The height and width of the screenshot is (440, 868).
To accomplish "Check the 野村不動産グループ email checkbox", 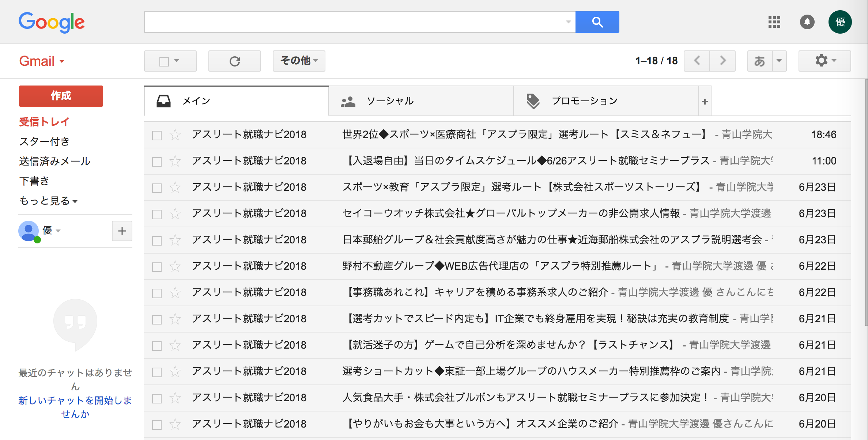I will click(x=157, y=267).
